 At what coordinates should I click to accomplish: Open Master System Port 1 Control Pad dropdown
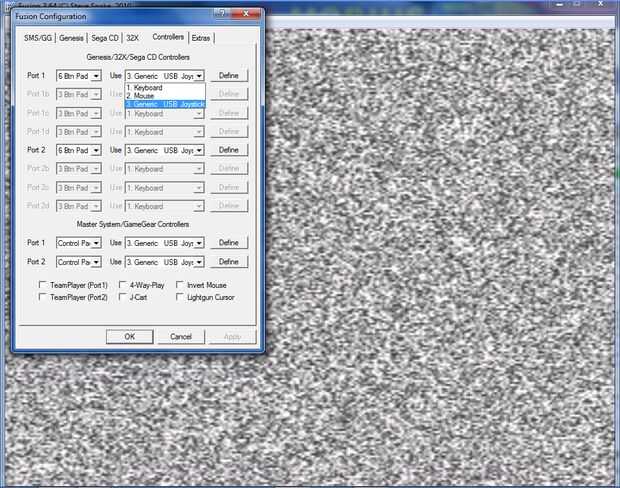(79, 243)
